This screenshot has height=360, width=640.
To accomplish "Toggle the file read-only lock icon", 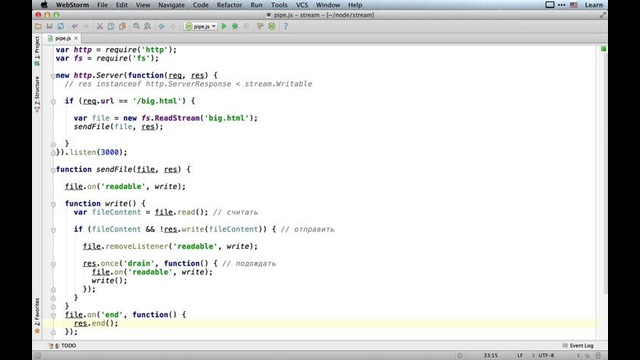I will 588,356.
